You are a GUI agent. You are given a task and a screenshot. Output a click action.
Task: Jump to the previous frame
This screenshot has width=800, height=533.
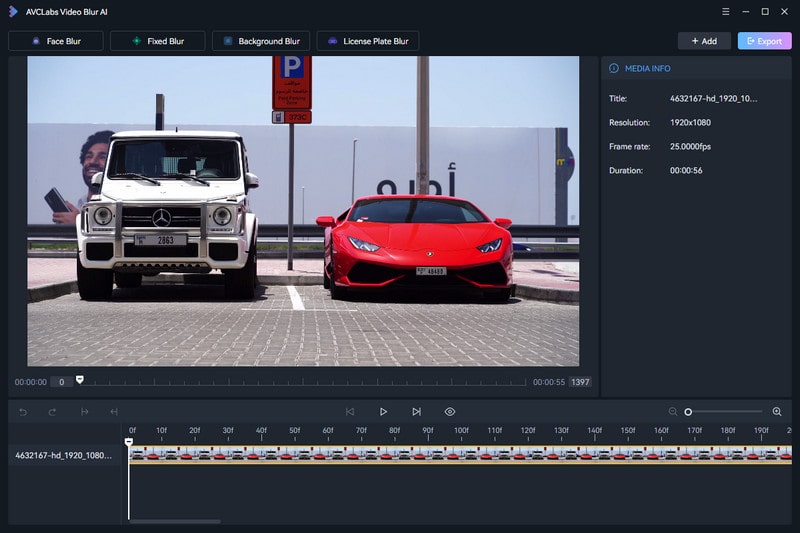click(x=349, y=412)
